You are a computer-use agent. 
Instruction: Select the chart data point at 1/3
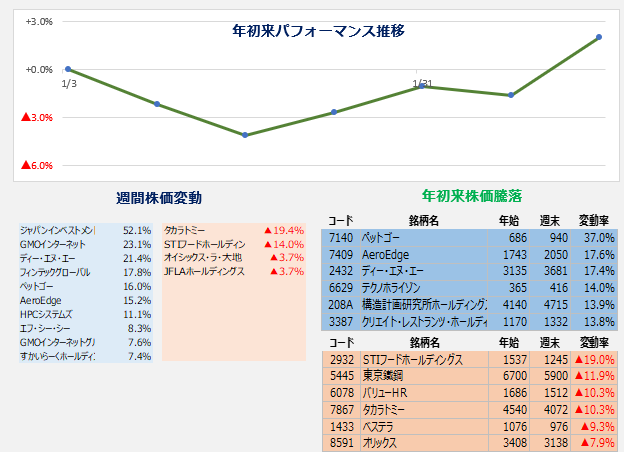point(68,69)
